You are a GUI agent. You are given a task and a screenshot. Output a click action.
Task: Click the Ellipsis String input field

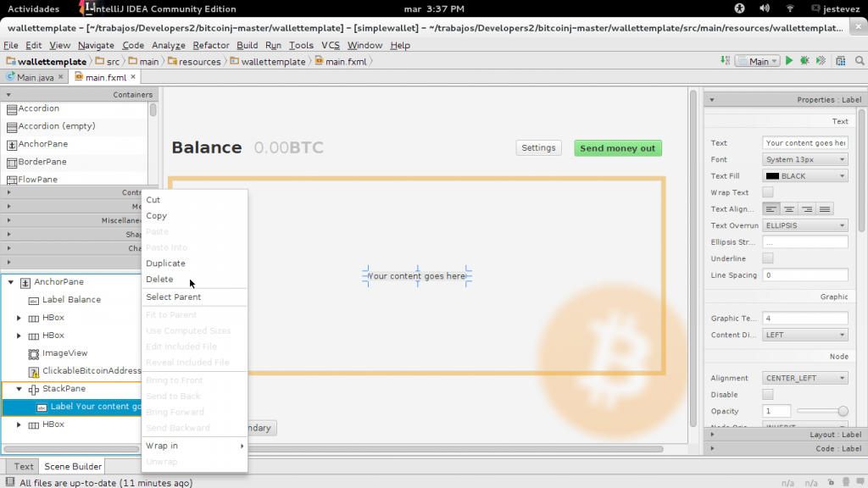click(805, 241)
